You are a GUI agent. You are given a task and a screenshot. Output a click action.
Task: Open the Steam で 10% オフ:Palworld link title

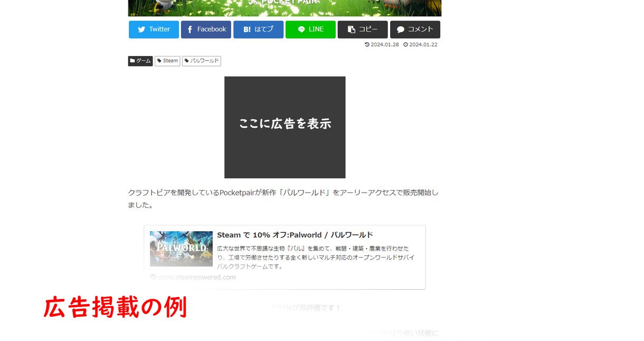(295, 235)
